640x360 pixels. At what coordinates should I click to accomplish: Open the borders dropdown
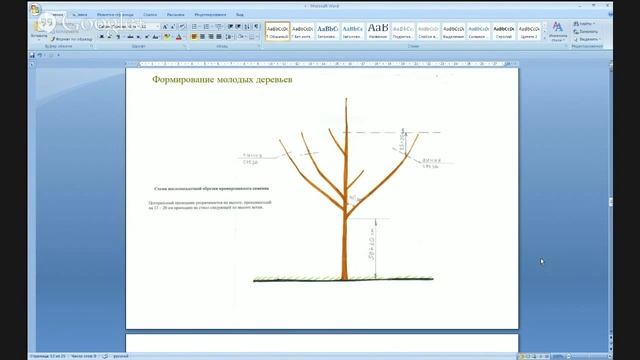253,37
